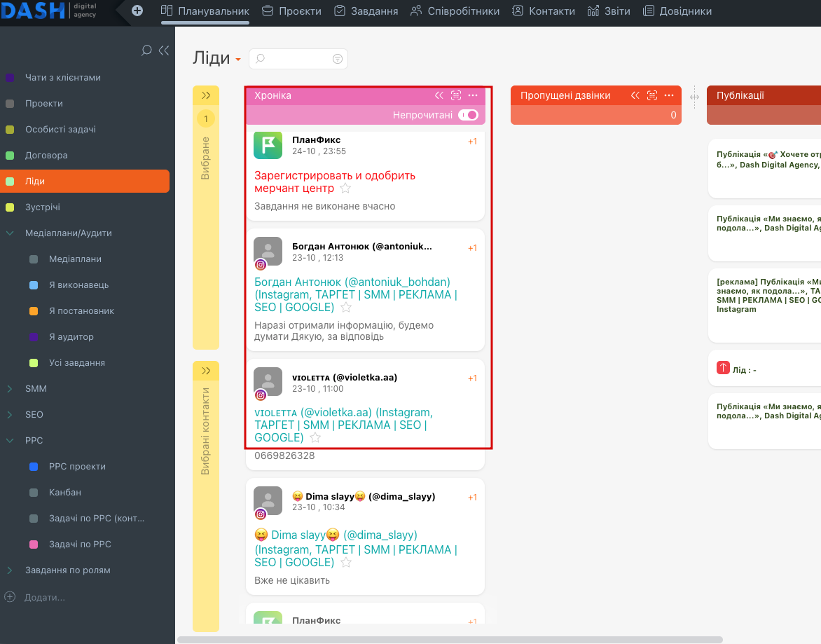The height and width of the screenshot is (644, 821).
Task: Open the Завдання tab
Action: [x=366, y=11]
